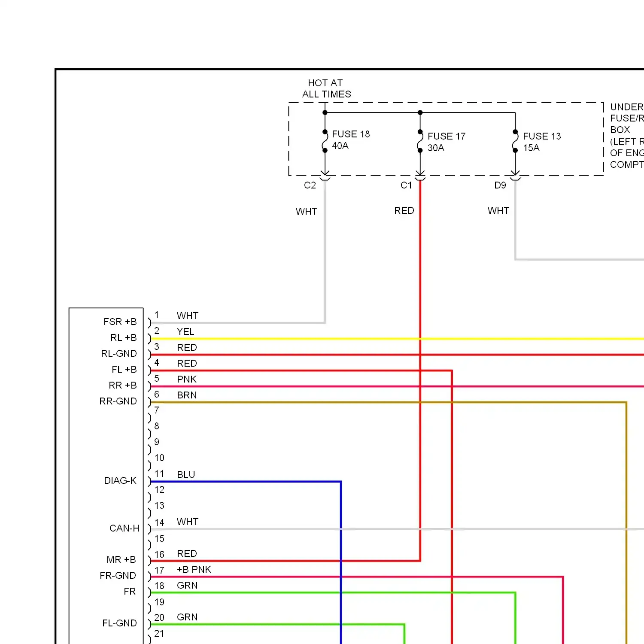This screenshot has height=644, width=644.
Task: Click the RED wire label at pin 16
Action: (x=187, y=553)
